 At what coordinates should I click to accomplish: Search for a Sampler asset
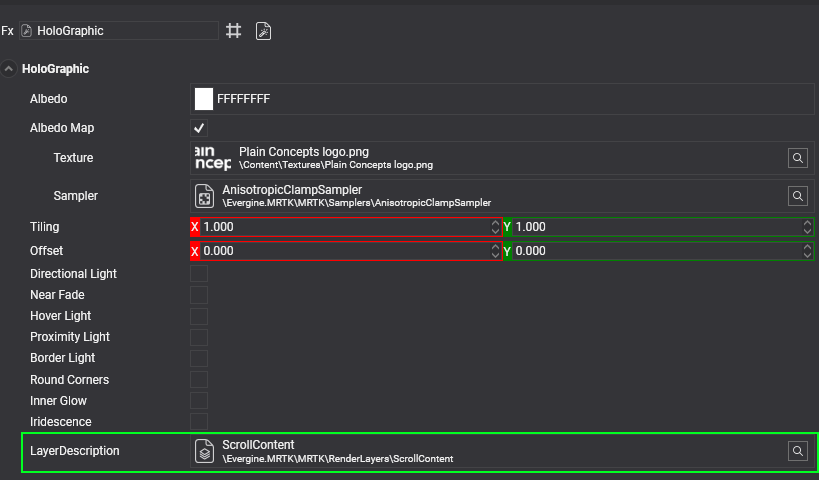coord(797,196)
